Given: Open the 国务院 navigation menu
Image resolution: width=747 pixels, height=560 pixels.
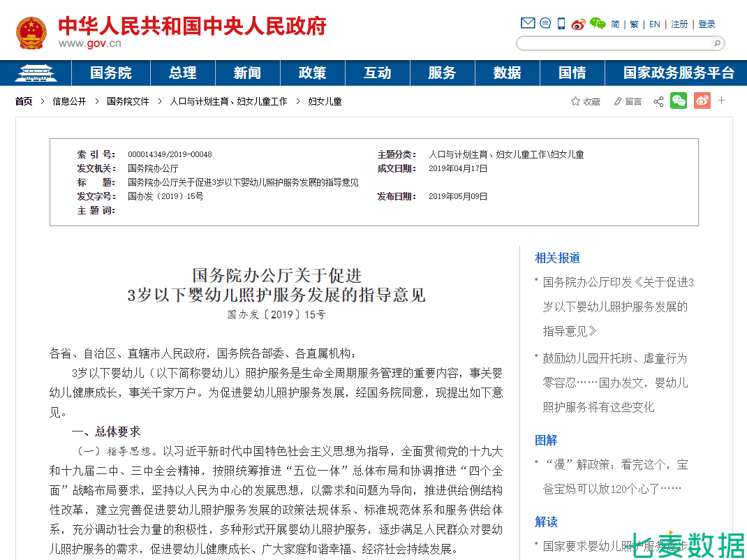Looking at the screenshot, I should click(x=110, y=73).
